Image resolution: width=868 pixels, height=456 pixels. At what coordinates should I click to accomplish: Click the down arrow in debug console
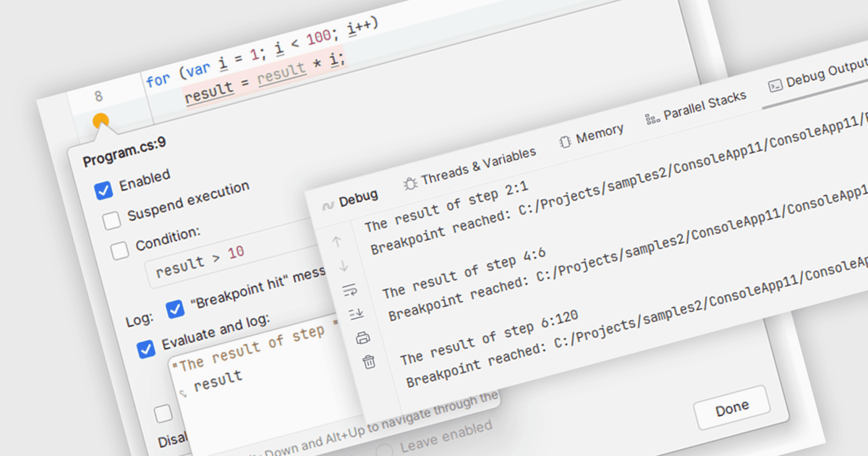click(x=343, y=266)
